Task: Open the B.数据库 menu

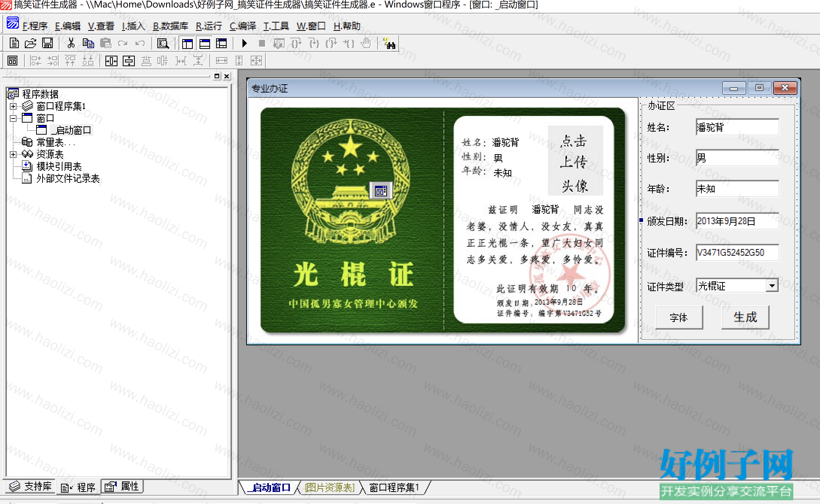Action: [171, 26]
